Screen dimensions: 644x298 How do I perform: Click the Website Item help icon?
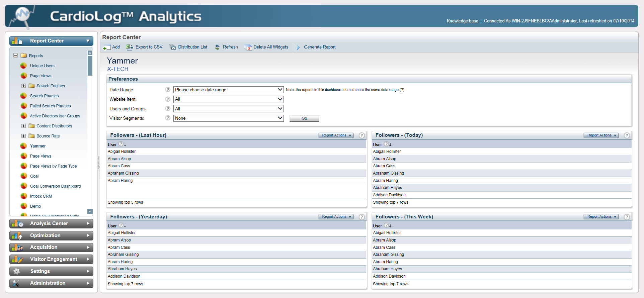168,99
